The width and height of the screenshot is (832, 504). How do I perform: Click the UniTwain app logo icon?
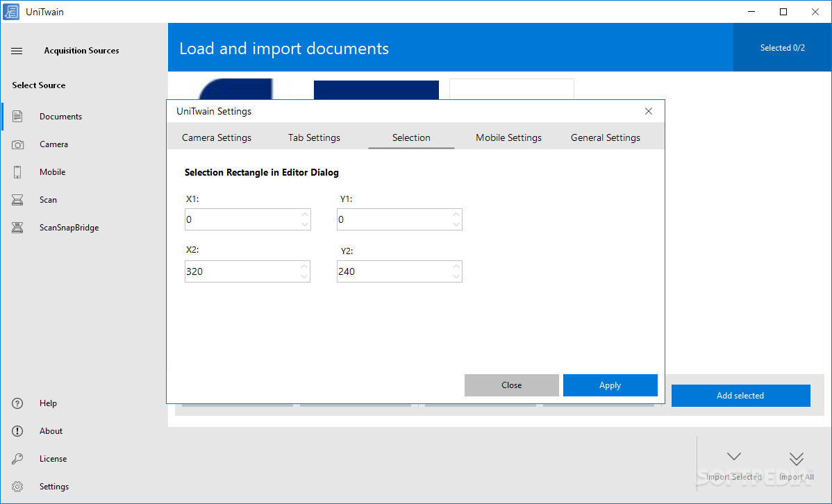click(11, 12)
